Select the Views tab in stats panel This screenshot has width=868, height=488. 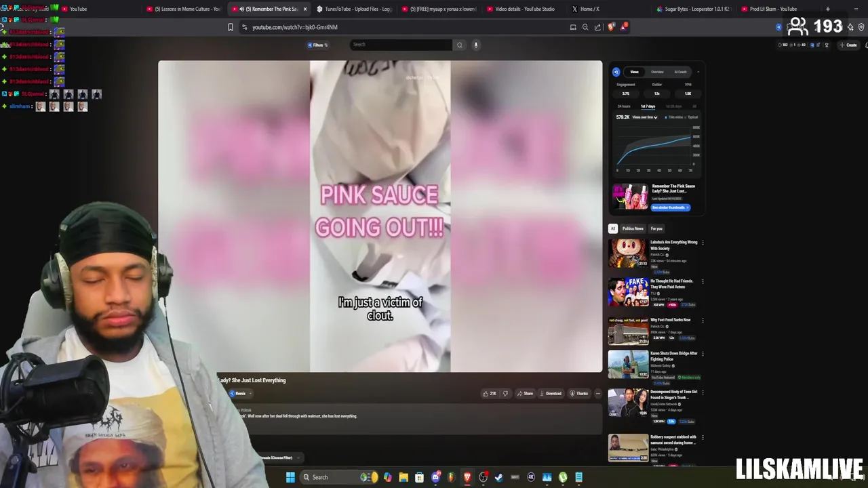635,72
